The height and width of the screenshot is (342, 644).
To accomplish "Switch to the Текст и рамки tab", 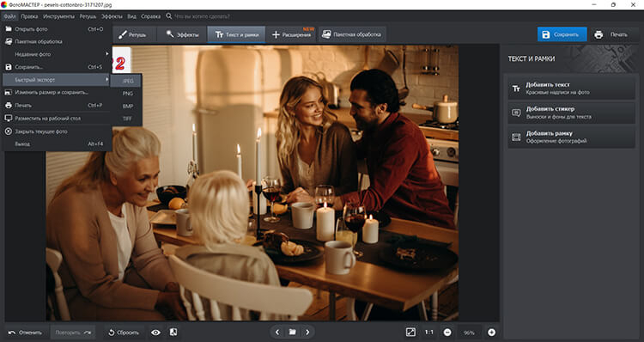I will [x=237, y=35].
